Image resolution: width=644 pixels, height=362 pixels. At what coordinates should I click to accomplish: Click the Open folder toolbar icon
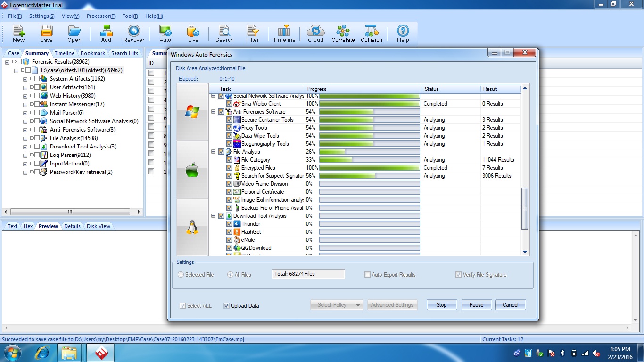[74, 31]
